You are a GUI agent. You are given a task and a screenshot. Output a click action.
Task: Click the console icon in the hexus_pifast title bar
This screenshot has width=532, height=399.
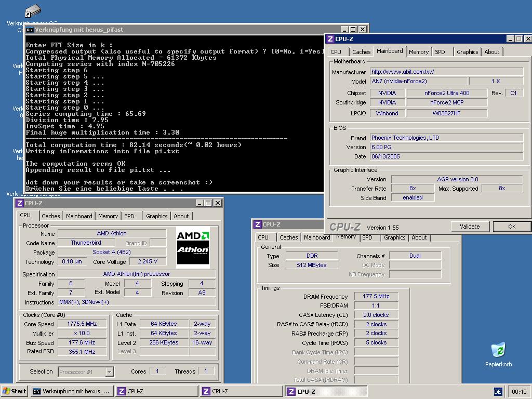tap(30, 30)
